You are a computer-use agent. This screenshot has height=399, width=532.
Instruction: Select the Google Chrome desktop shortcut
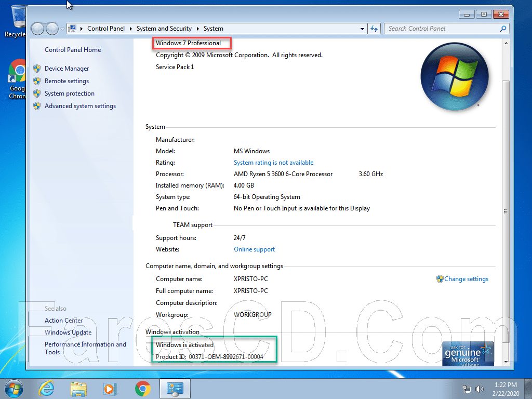tap(17, 79)
